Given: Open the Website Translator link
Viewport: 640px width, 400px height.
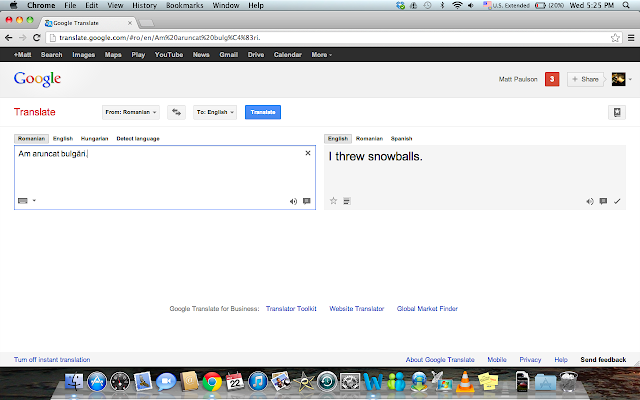Looking at the screenshot, I should point(357,309).
